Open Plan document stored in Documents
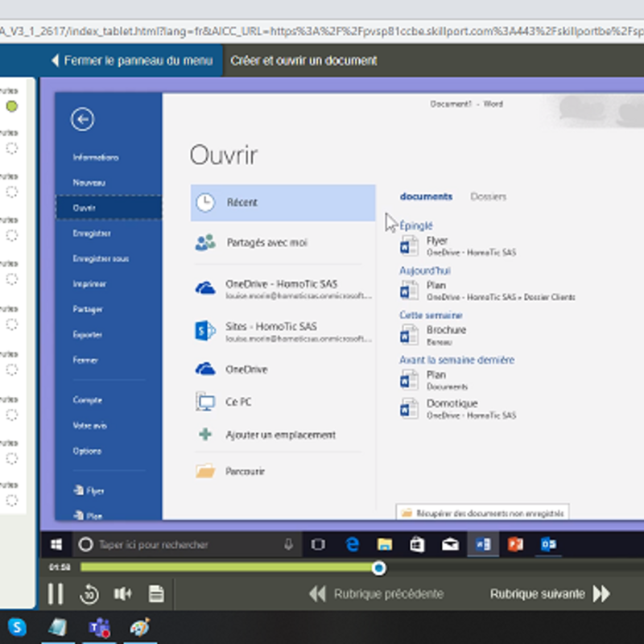The height and width of the screenshot is (644, 644). coord(434,380)
